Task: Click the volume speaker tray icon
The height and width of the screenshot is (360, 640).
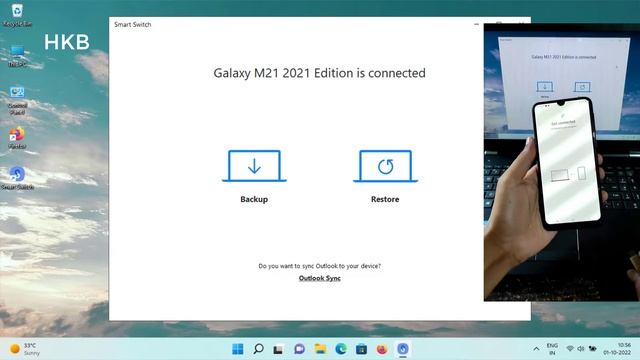Action: [581, 349]
